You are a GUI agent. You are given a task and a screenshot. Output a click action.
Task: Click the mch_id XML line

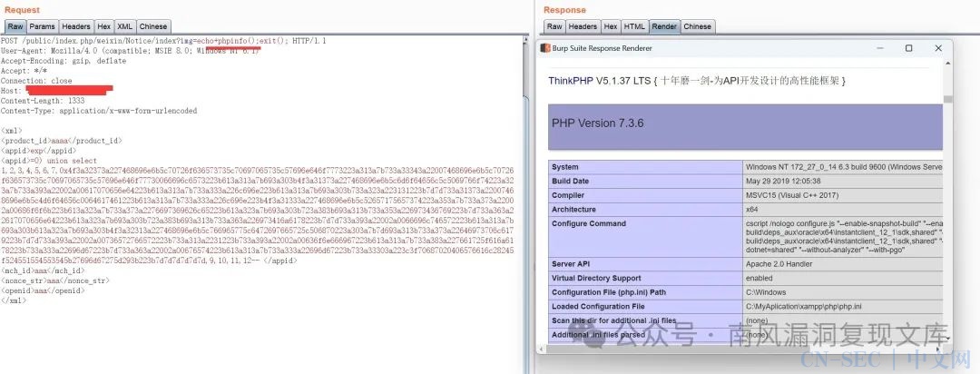tap(43, 271)
